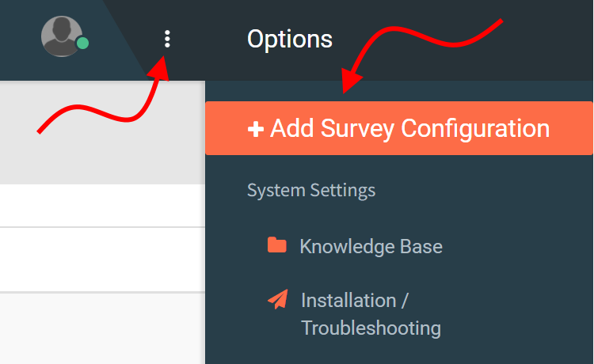Click the plus icon on Add Survey Configuration
594x364 pixels.
[256, 129]
